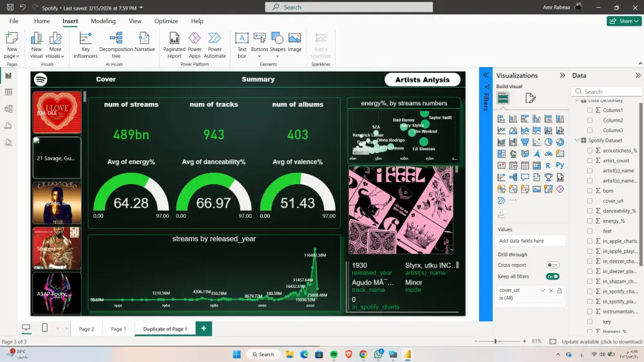The width and height of the screenshot is (644, 362).
Task: Check the cover_url field checkbox
Action: point(590,201)
